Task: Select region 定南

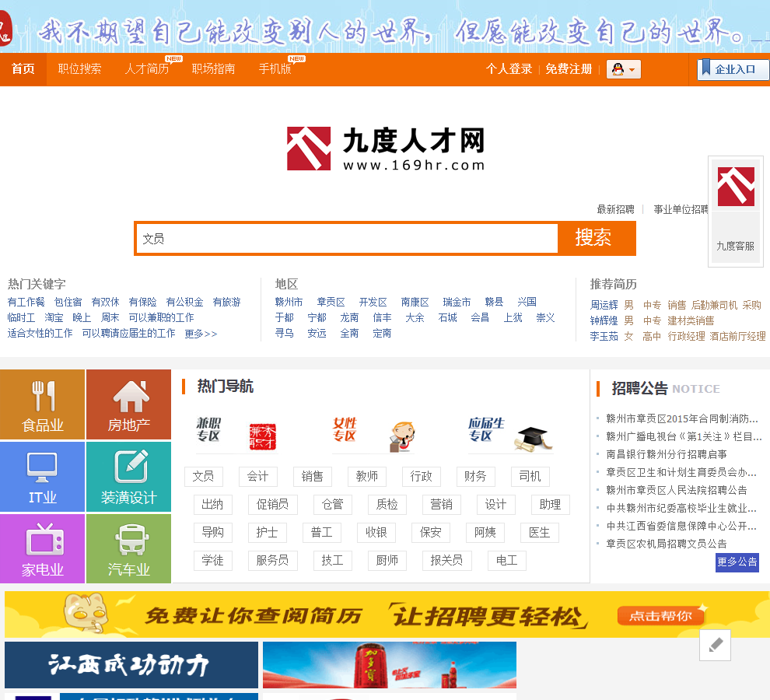Action: pyautogui.click(x=382, y=333)
